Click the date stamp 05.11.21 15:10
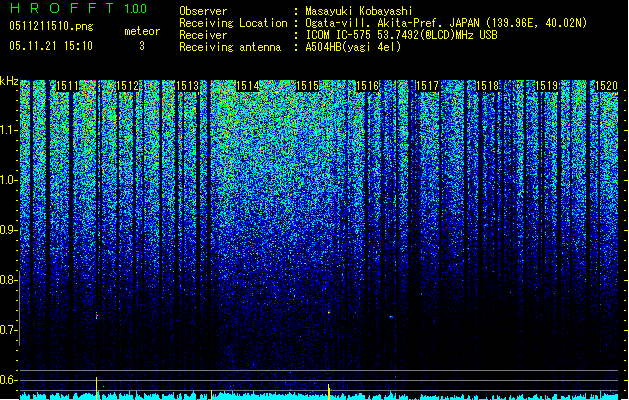 (x=51, y=46)
